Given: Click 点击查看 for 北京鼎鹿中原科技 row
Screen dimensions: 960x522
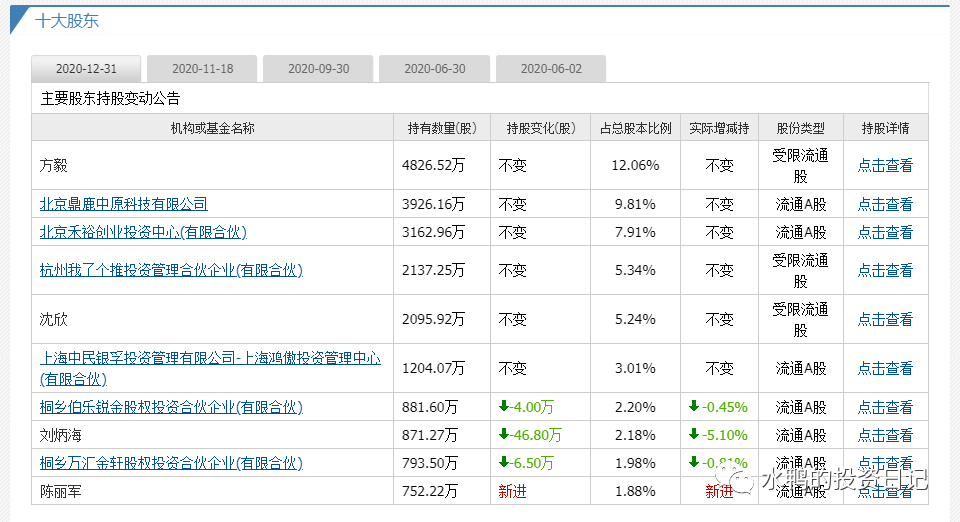Looking at the screenshot, I should click(884, 204).
